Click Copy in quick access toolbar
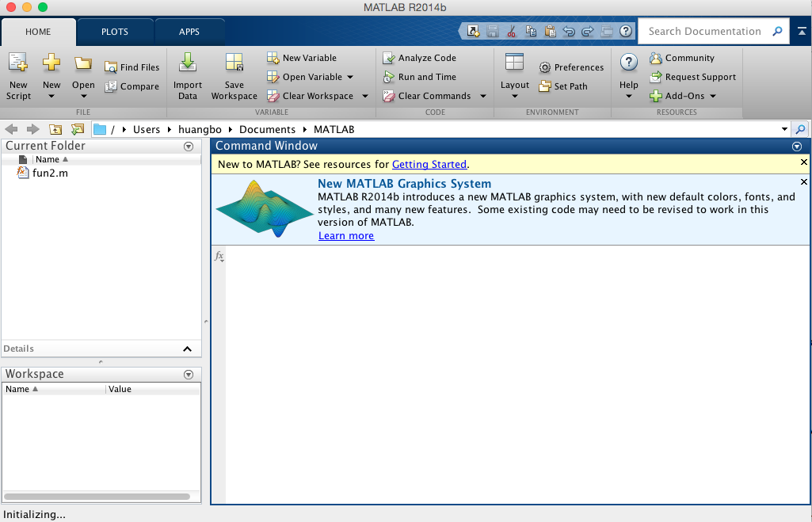This screenshot has height=522, width=812. point(531,31)
